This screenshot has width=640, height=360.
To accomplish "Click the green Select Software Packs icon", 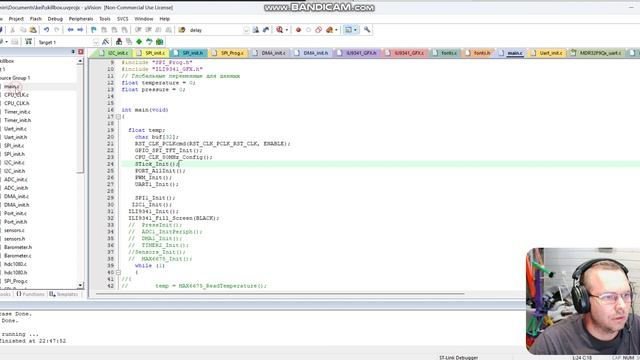I will tap(149, 42).
